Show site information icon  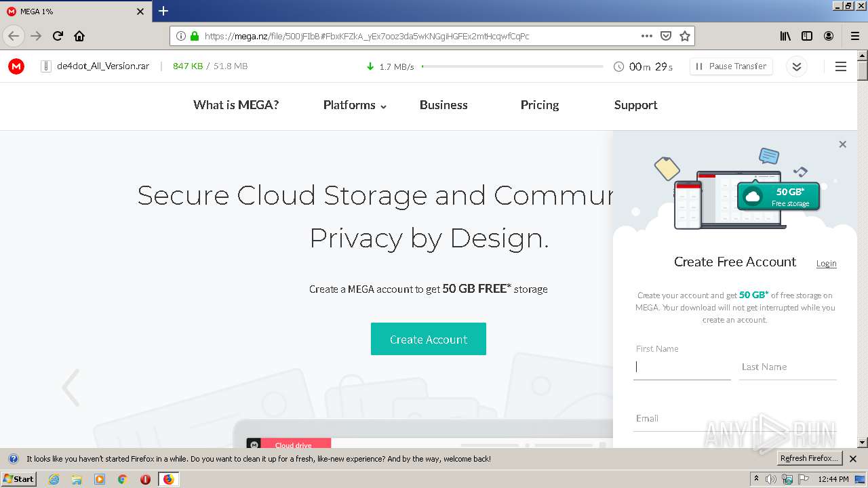181,36
